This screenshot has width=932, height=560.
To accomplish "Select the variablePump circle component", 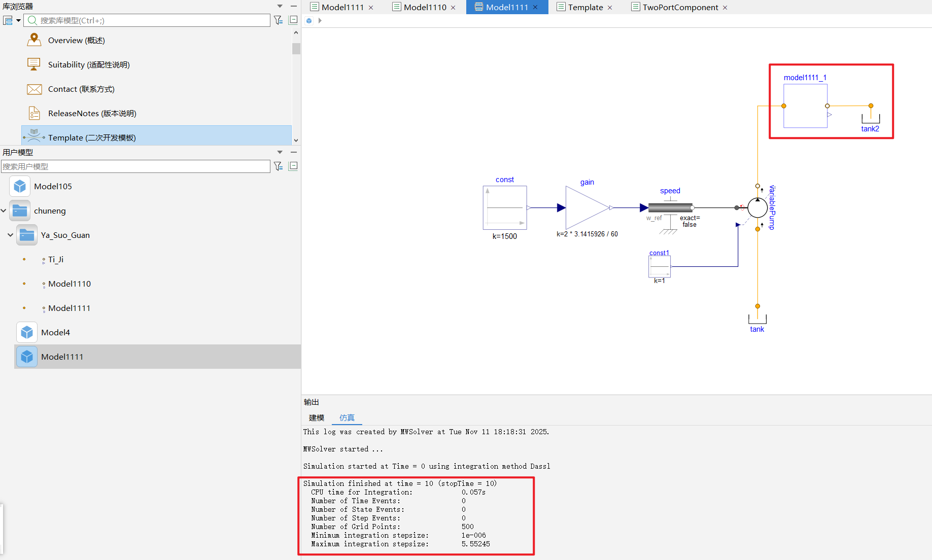I will point(757,207).
